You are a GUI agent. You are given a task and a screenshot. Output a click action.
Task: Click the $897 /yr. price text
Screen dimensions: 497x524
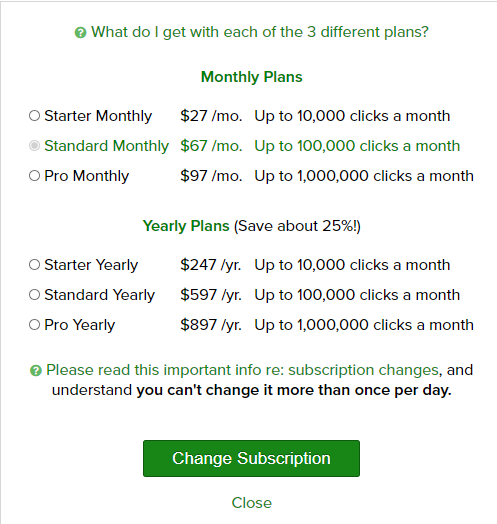(211, 325)
